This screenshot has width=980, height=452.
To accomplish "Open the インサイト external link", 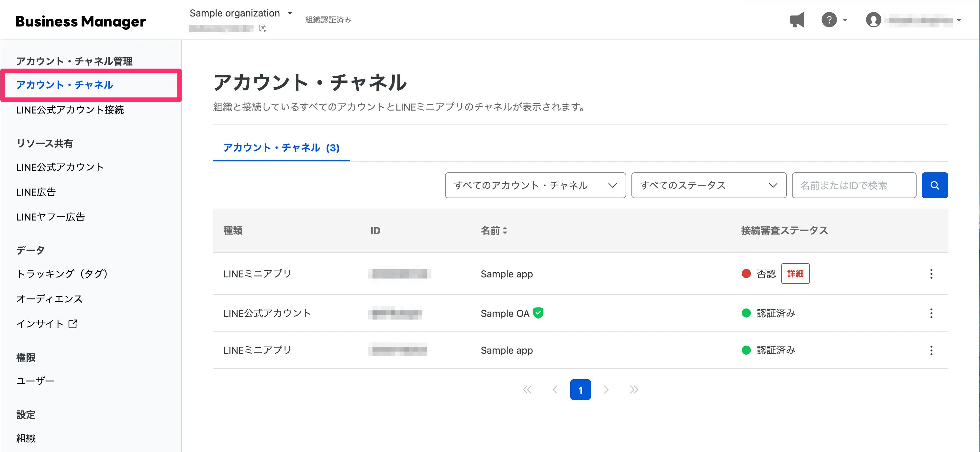I will (46, 324).
